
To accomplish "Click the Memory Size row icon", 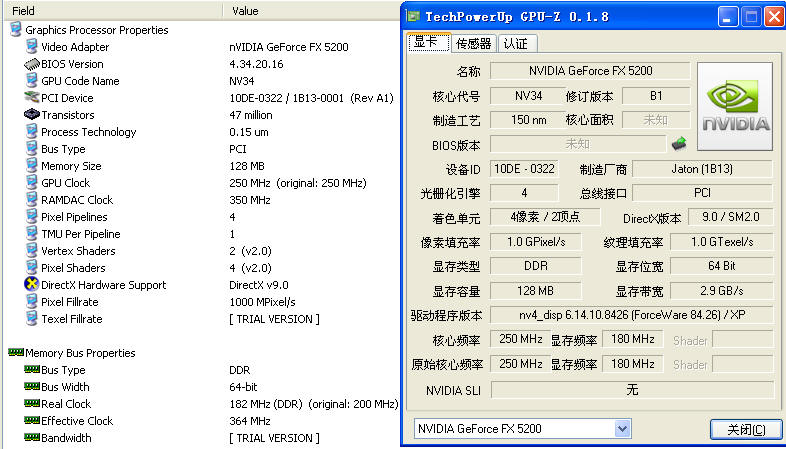I will (x=32, y=166).
